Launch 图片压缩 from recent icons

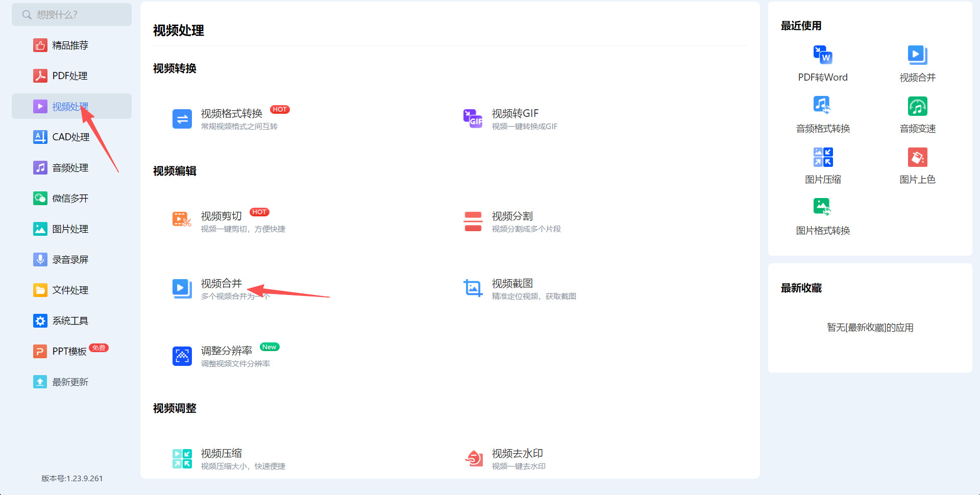pos(823,157)
